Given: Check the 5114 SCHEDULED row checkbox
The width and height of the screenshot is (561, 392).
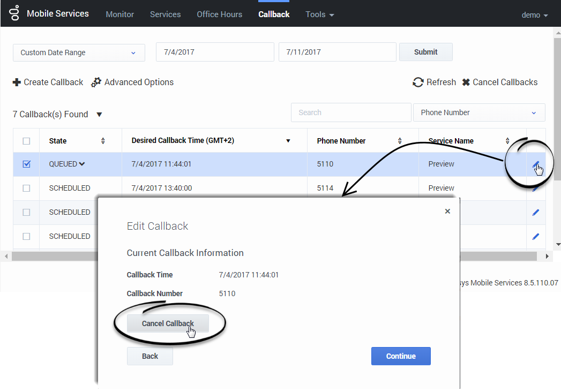Looking at the screenshot, I should coord(26,189).
